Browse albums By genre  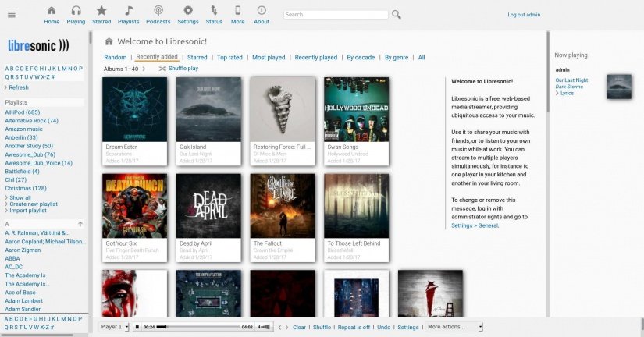tap(397, 57)
